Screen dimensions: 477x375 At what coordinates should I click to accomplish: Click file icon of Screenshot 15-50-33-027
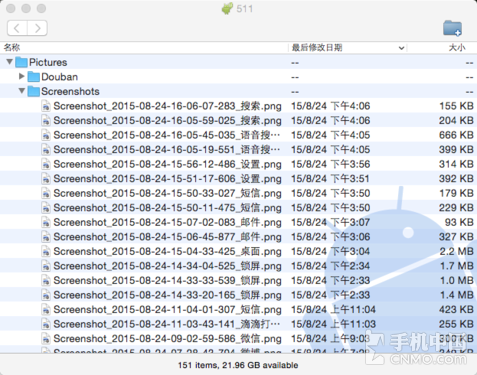coord(46,193)
